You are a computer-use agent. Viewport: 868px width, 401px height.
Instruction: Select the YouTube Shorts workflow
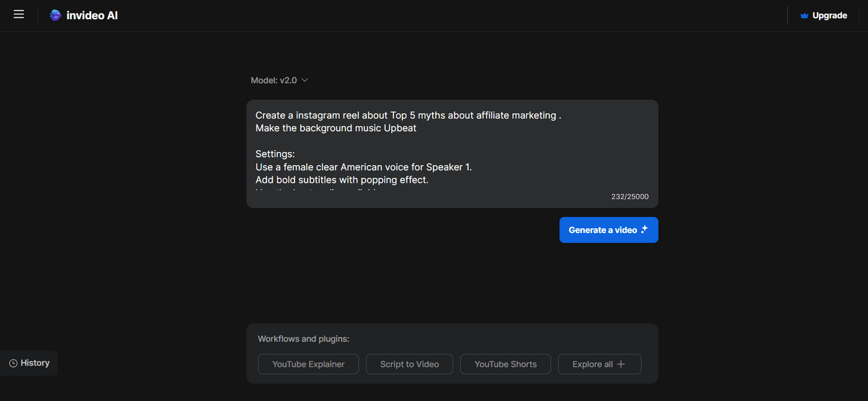point(505,364)
